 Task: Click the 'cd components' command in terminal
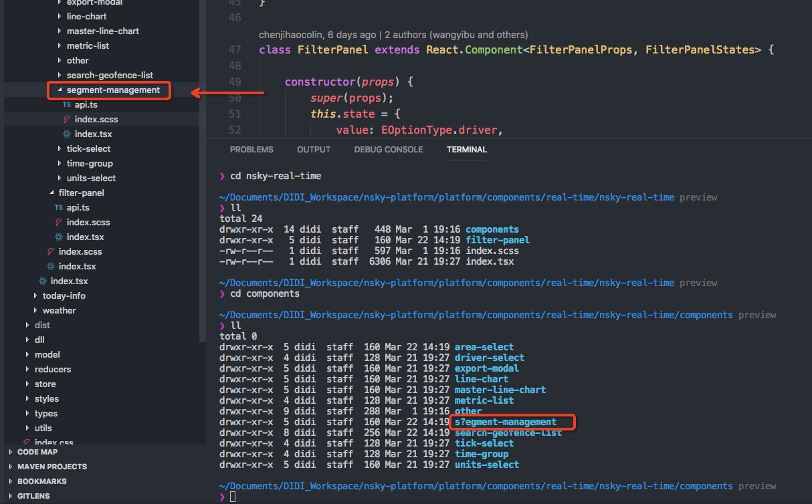tap(265, 293)
